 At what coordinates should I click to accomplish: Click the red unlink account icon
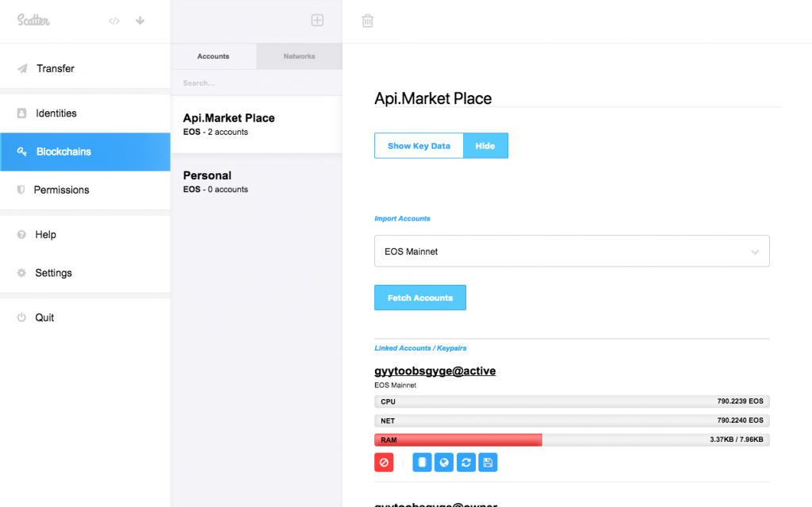[385, 463]
